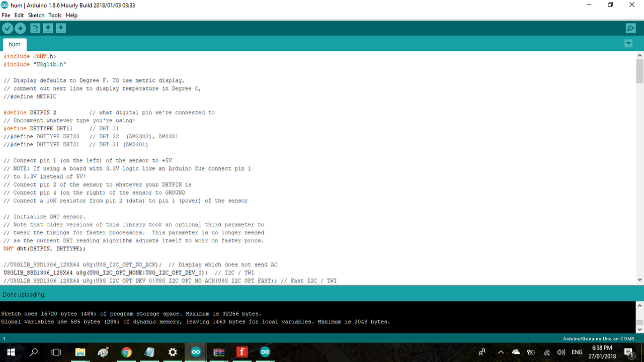Image resolution: width=644 pixels, height=362 pixels.
Task: Switch to the second Arduino taskbar icon
Action: coord(265,352)
